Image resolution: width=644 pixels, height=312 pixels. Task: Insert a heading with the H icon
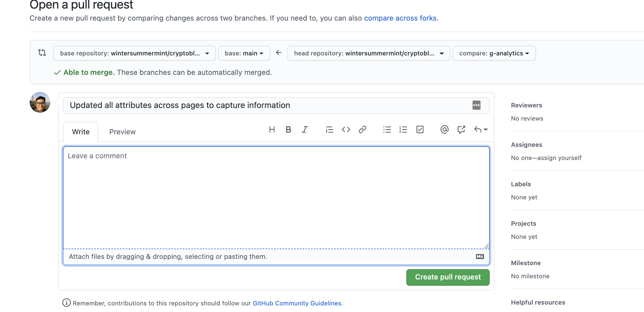272,130
